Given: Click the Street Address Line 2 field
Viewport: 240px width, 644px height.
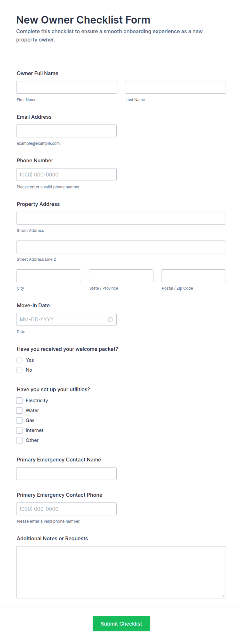Looking at the screenshot, I should (121, 247).
